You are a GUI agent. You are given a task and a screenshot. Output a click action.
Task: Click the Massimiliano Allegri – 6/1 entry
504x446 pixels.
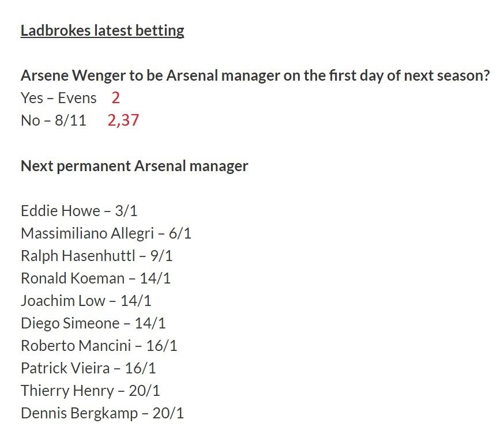tap(106, 233)
